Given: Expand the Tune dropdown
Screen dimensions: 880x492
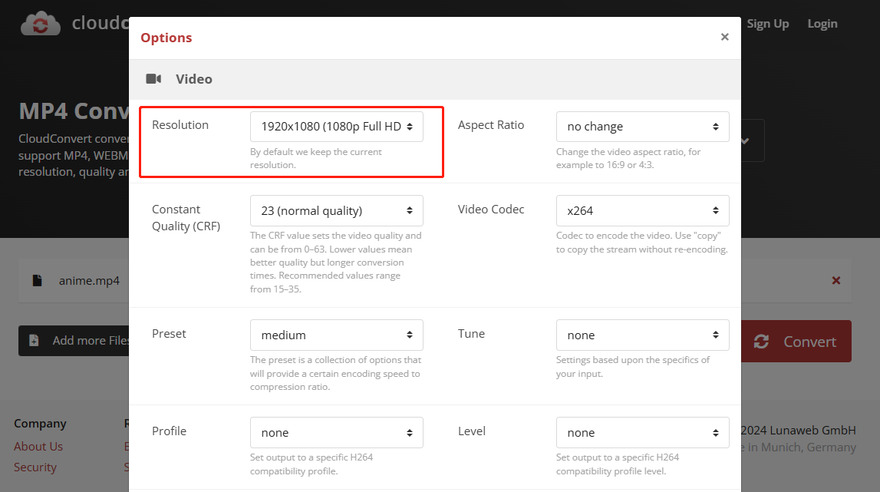Looking at the screenshot, I should (642, 335).
